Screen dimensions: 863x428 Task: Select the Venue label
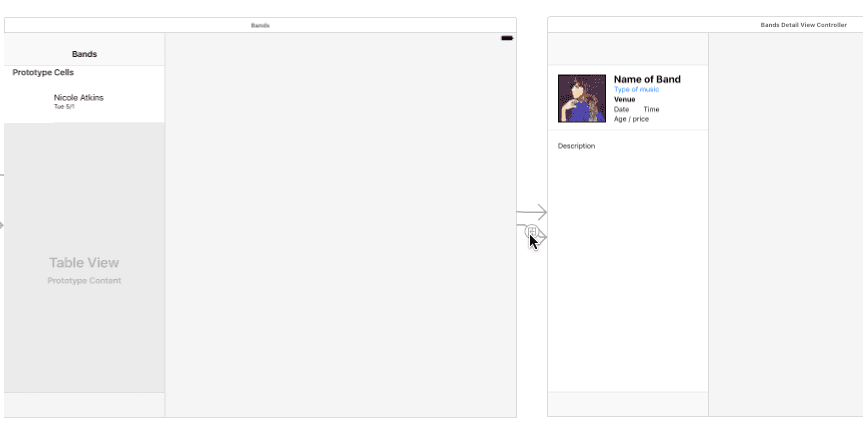(x=625, y=100)
